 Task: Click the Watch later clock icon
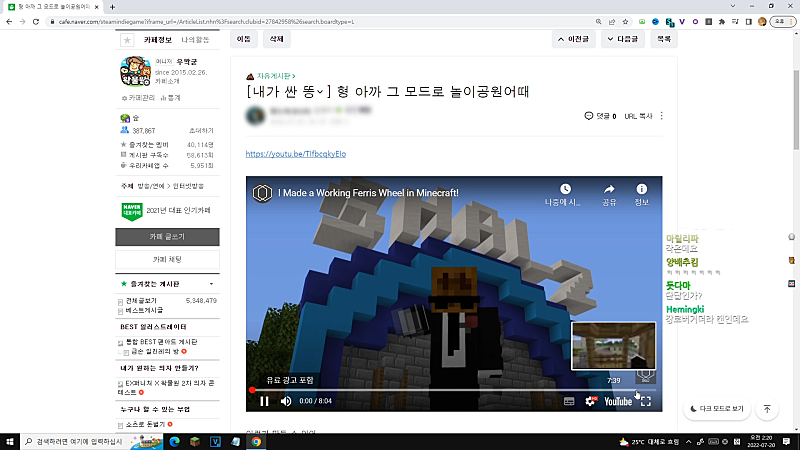click(565, 189)
